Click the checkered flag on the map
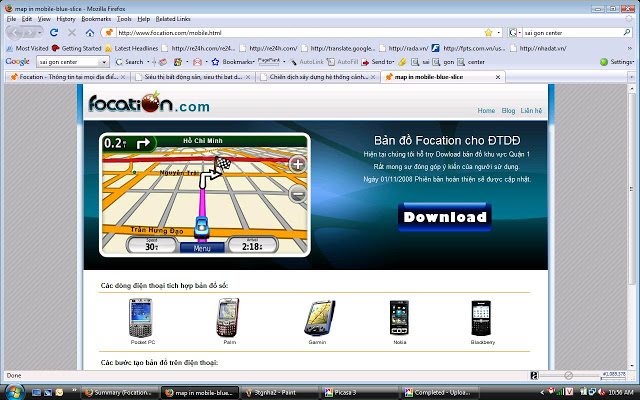Image resolution: width=640 pixels, height=400 pixels. (222, 164)
